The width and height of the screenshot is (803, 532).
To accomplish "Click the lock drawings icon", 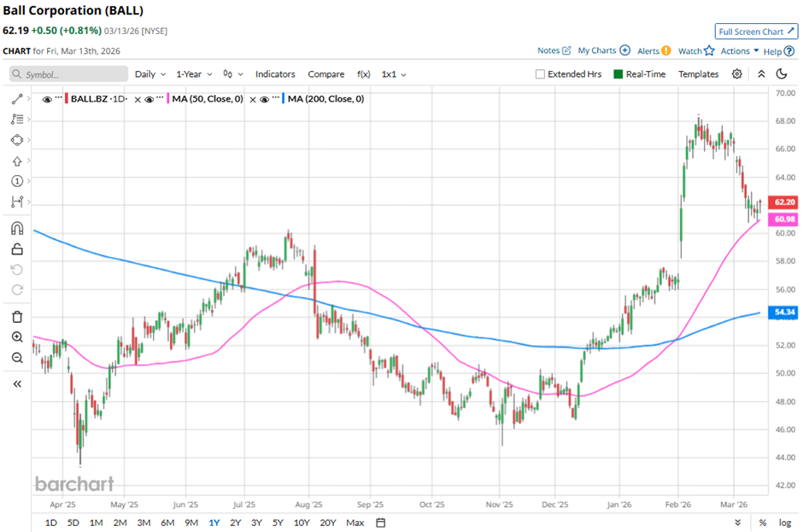I will [x=16, y=249].
